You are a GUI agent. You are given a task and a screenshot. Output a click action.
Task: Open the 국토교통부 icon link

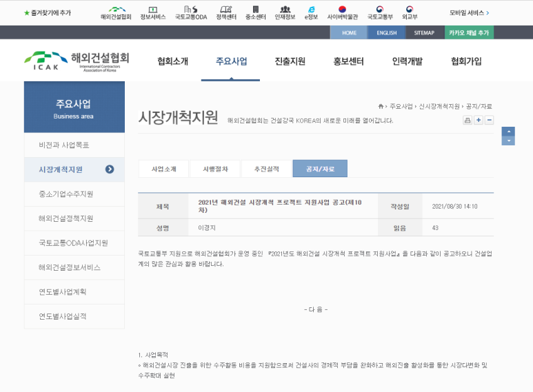tap(380, 13)
